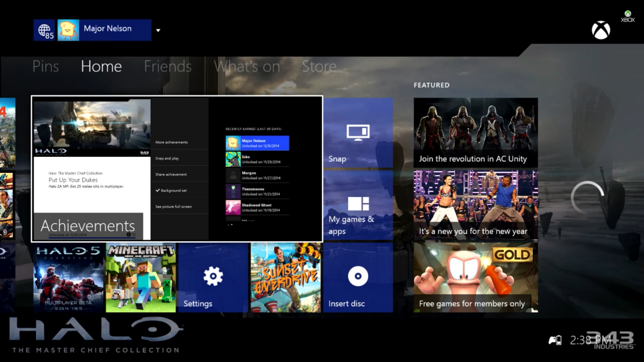Viewport: 644px width, 362px height.
Task: Open Free games for members only tile
Action: [x=476, y=278]
